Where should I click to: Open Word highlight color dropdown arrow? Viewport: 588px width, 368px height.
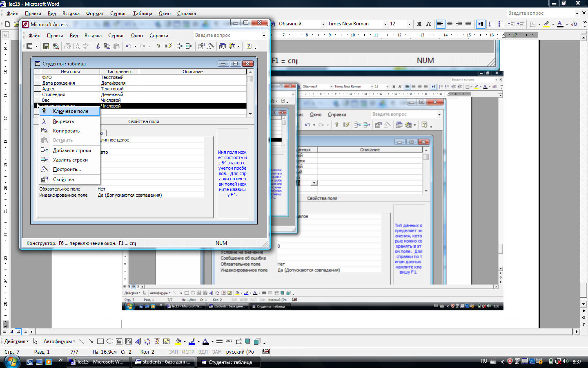pos(553,24)
